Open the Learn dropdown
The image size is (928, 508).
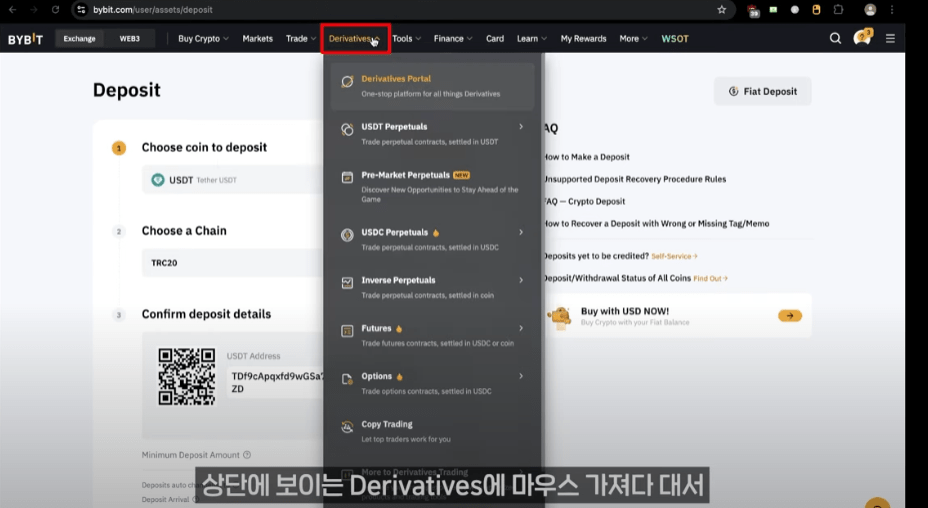click(531, 38)
